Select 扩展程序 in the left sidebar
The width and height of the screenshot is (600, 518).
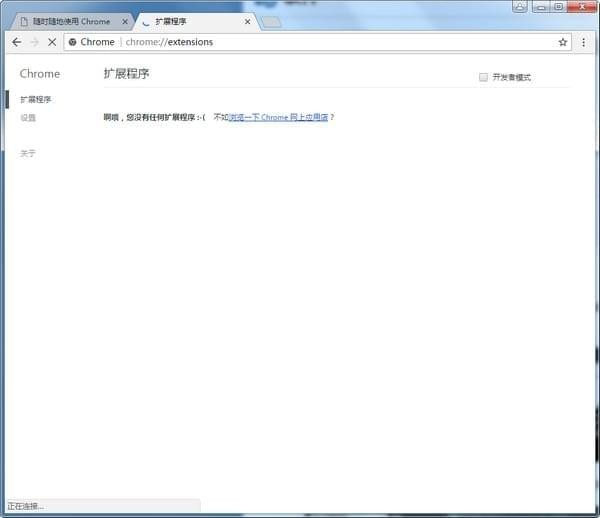(x=36, y=99)
